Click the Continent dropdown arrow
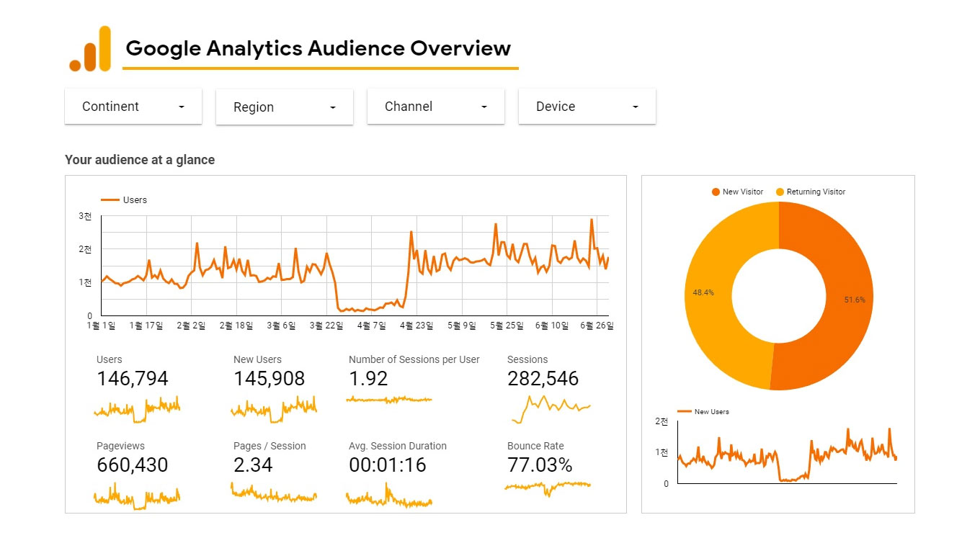Image resolution: width=980 pixels, height=538 pixels. pyautogui.click(x=182, y=107)
